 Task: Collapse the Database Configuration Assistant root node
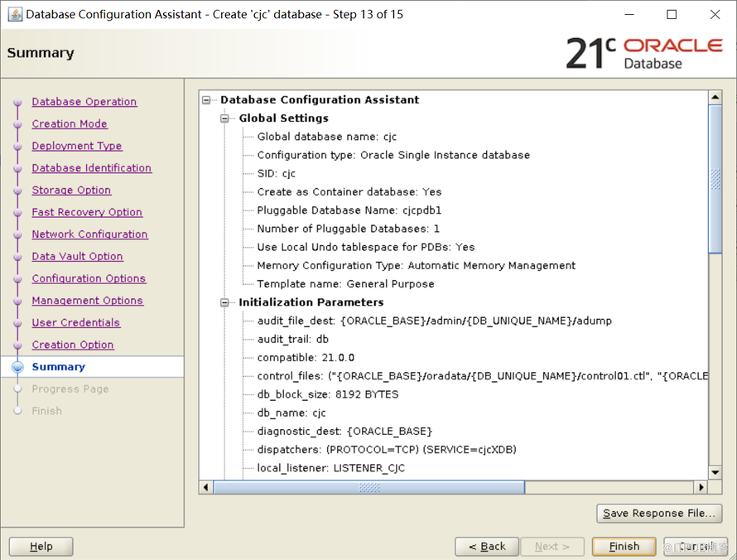click(206, 100)
